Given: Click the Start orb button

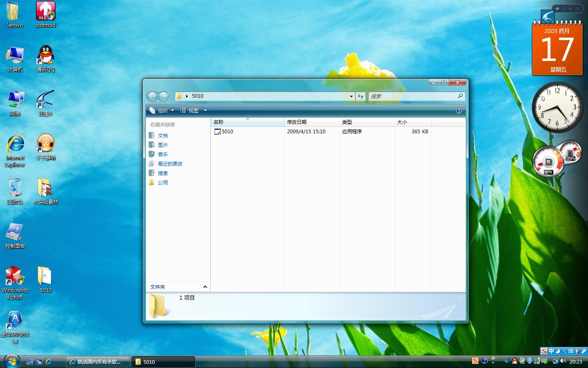Looking at the screenshot, I should click(11, 361).
